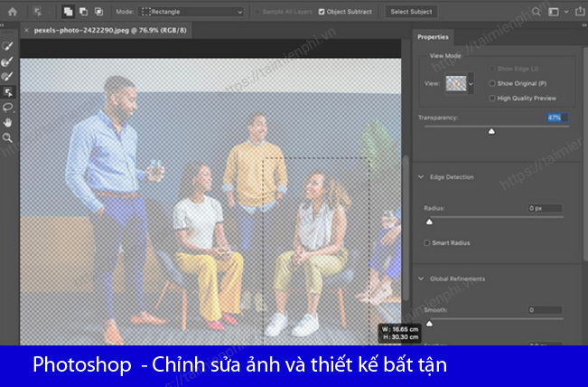
Task: Click the Transparency 47% input field
Action: click(x=557, y=118)
